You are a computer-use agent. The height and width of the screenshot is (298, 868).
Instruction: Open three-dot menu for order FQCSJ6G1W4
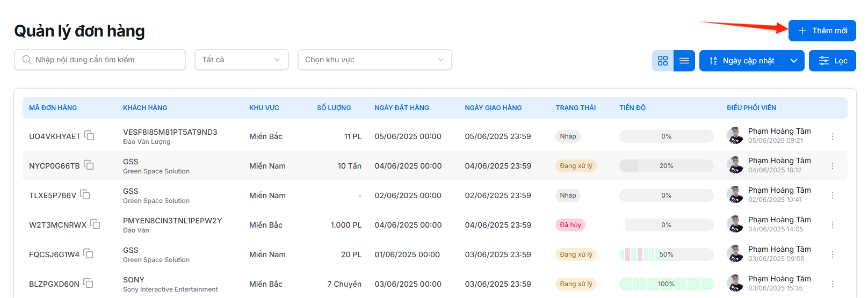[833, 255]
